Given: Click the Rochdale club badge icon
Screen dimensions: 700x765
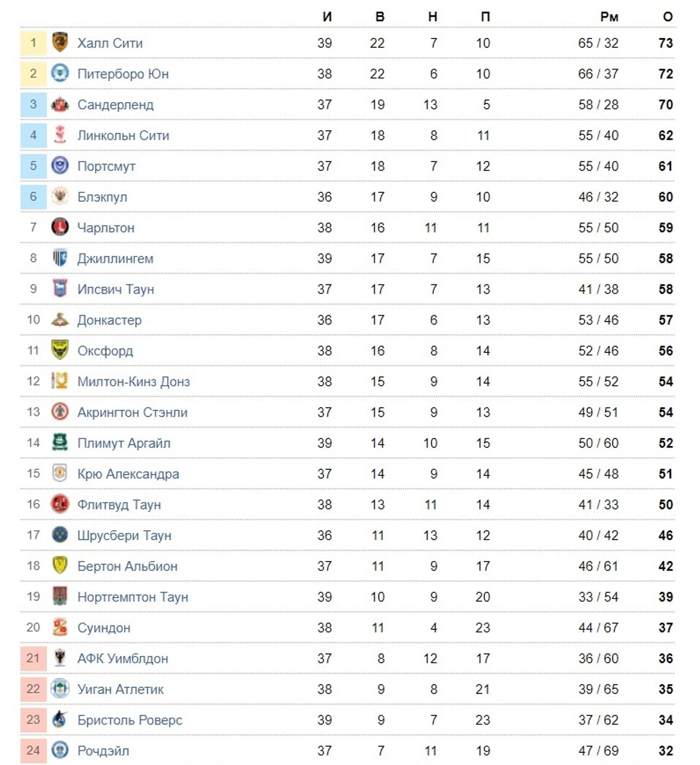Looking at the screenshot, I should [x=60, y=750].
